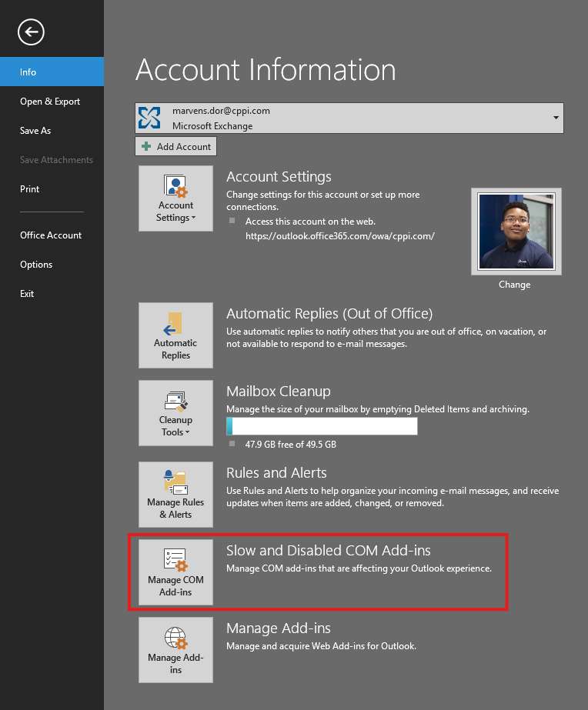
Task: Open Automatic Replies tile
Action: point(175,335)
